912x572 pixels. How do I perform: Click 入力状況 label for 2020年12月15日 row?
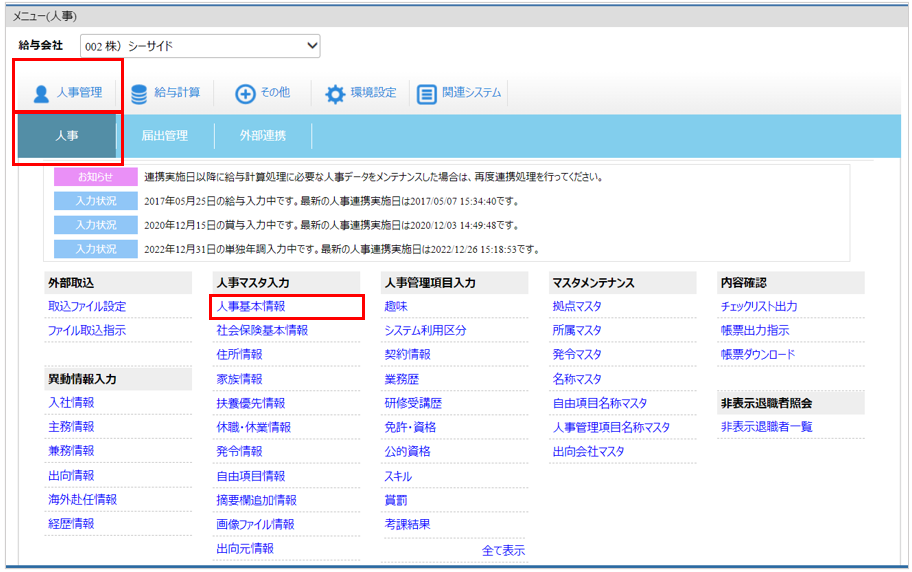coord(96,225)
